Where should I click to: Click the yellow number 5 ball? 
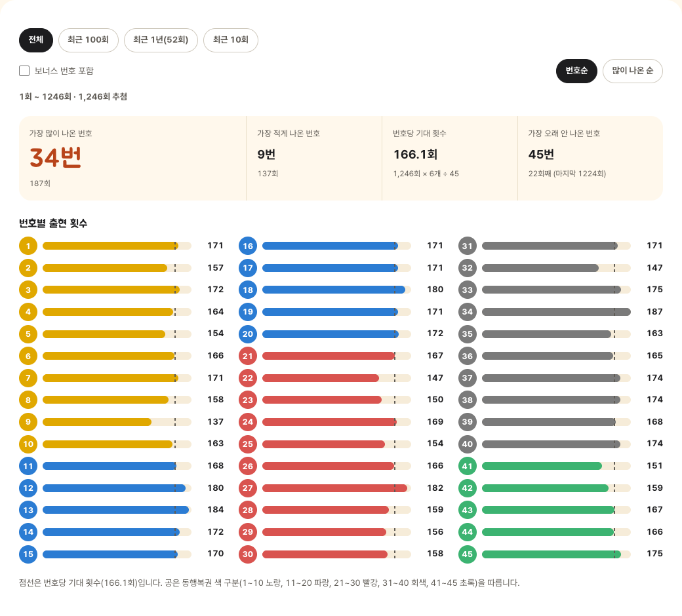coord(28,334)
